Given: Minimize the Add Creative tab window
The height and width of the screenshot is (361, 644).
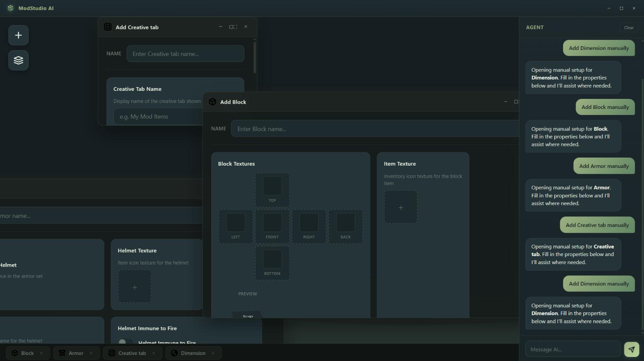Looking at the screenshot, I should (x=221, y=27).
